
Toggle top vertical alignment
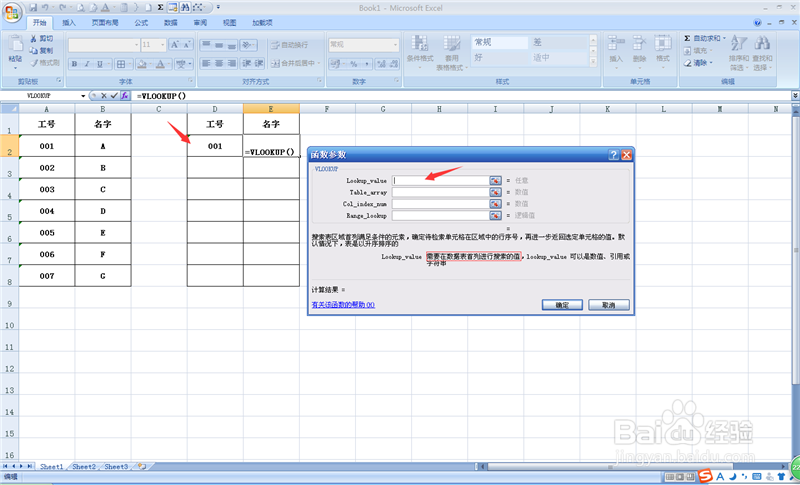(206, 45)
